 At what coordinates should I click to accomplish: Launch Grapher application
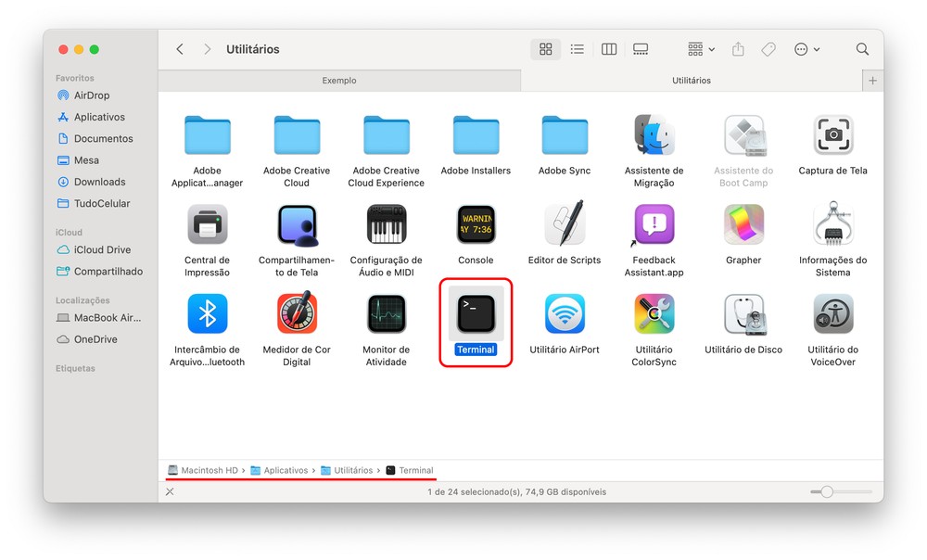pos(743,225)
